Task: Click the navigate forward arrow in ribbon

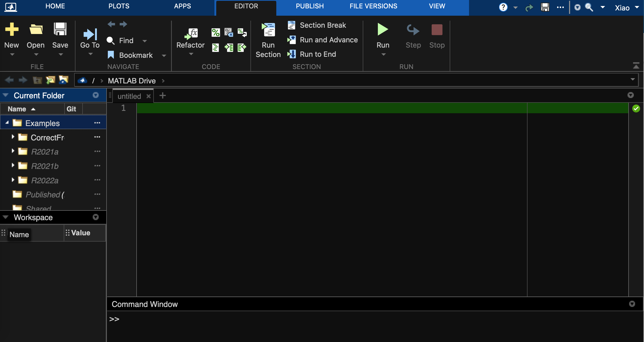Action: pyautogui.click(x=123, y=24)
